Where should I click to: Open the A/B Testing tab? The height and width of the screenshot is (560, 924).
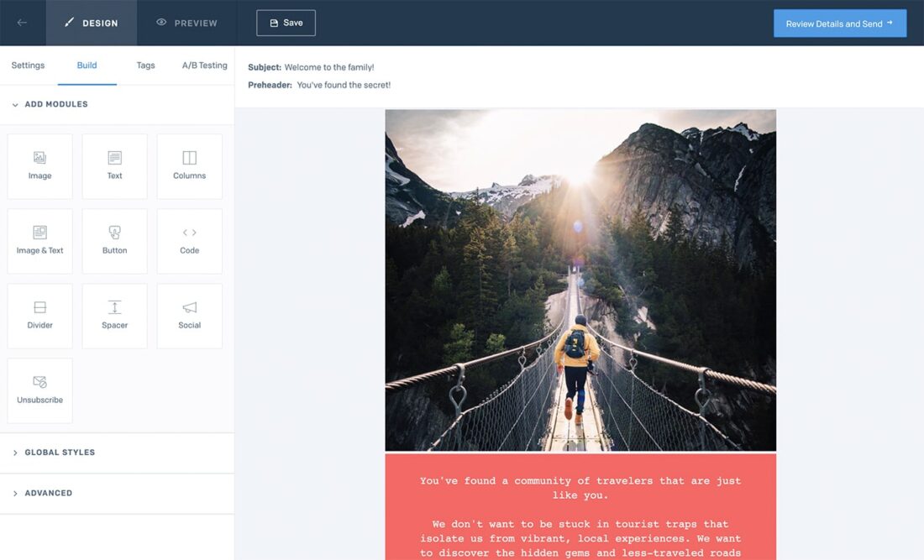click(x=203, y=65)
